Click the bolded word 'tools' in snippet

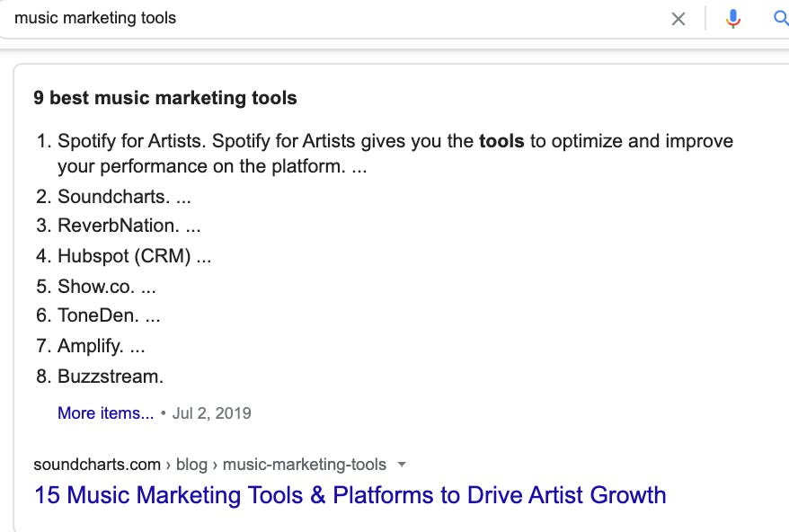(501, 141)
